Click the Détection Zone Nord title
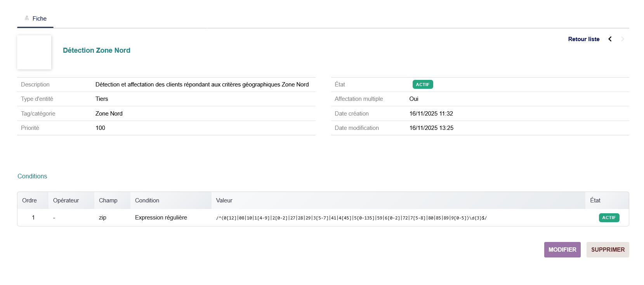Screen dimensions: 644x285 coord(97,50)
